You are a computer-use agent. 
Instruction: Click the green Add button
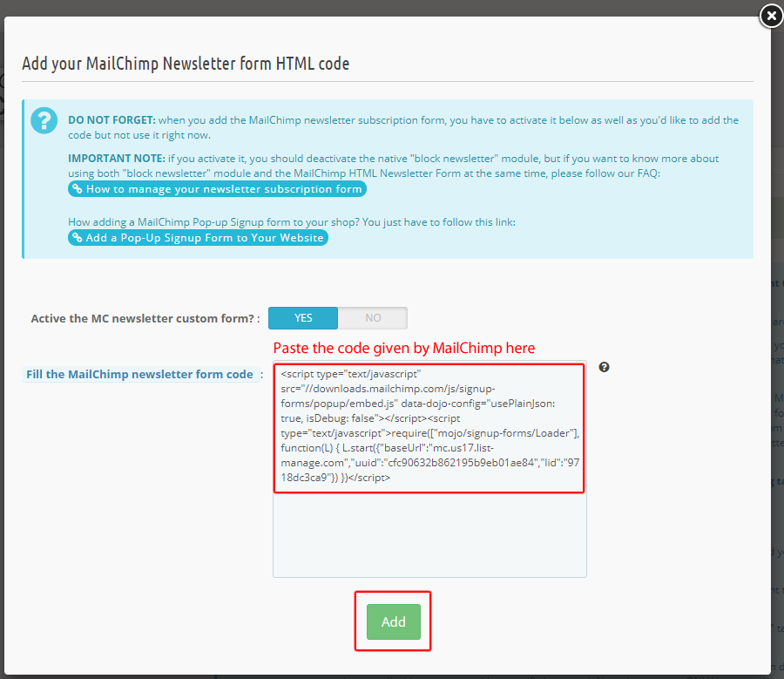(x=394, y=621)
